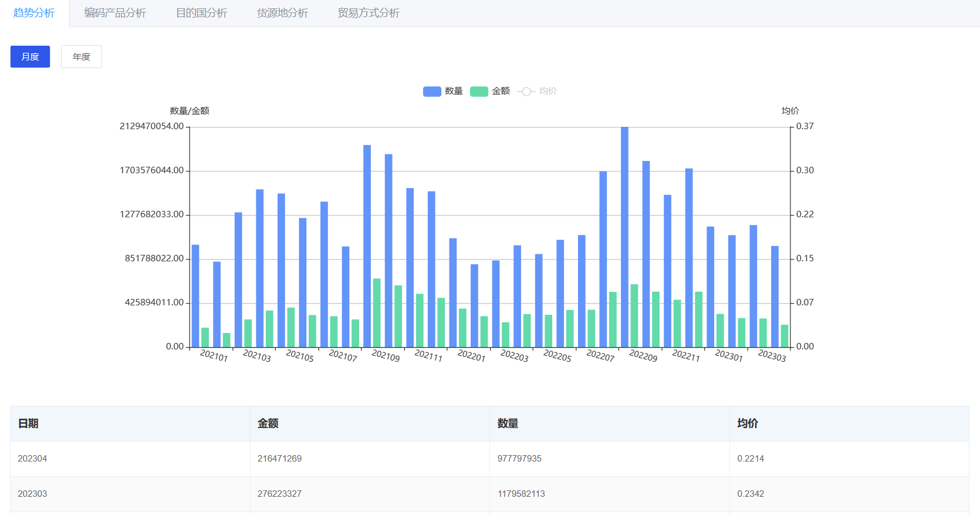Open the 货源地分析 tab
Screen dimensions: 980x515
point(282,13)
